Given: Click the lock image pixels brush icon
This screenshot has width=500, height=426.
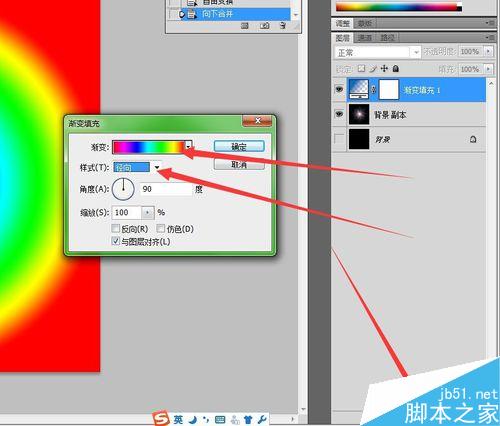Looking at the screenshot, I should [373, 69].
